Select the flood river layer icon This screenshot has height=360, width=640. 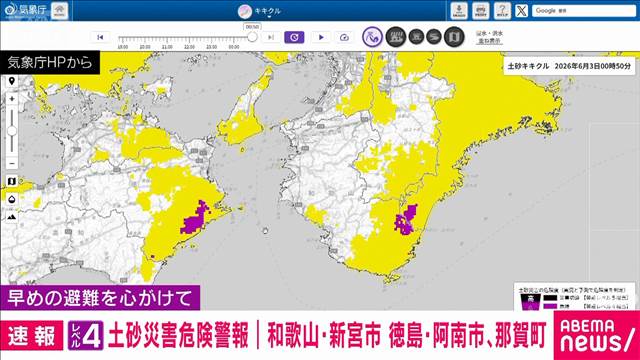click(x=434, y=37)
